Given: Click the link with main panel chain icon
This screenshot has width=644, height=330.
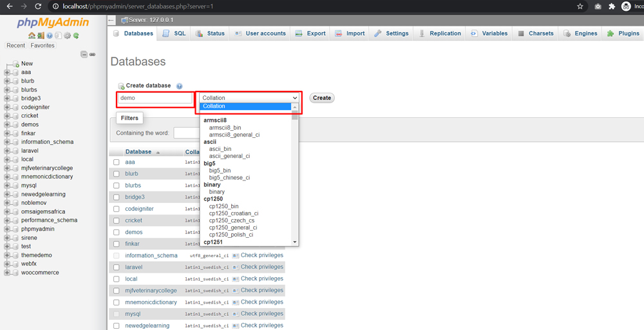Looking at the screenshot, I should (x=92, y=54).
